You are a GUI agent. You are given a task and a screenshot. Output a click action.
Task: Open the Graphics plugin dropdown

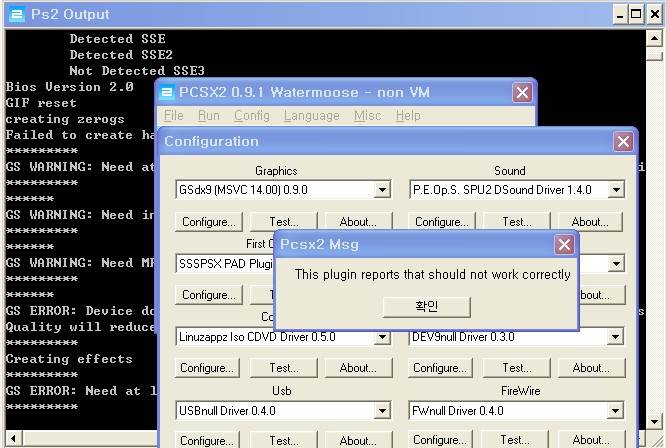(x=382, y=190)
